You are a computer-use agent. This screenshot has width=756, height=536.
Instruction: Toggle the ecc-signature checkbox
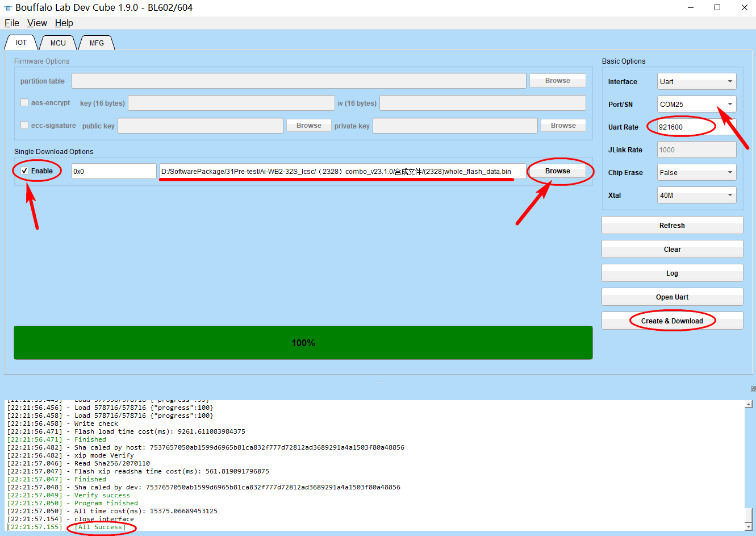click(24, 126)
